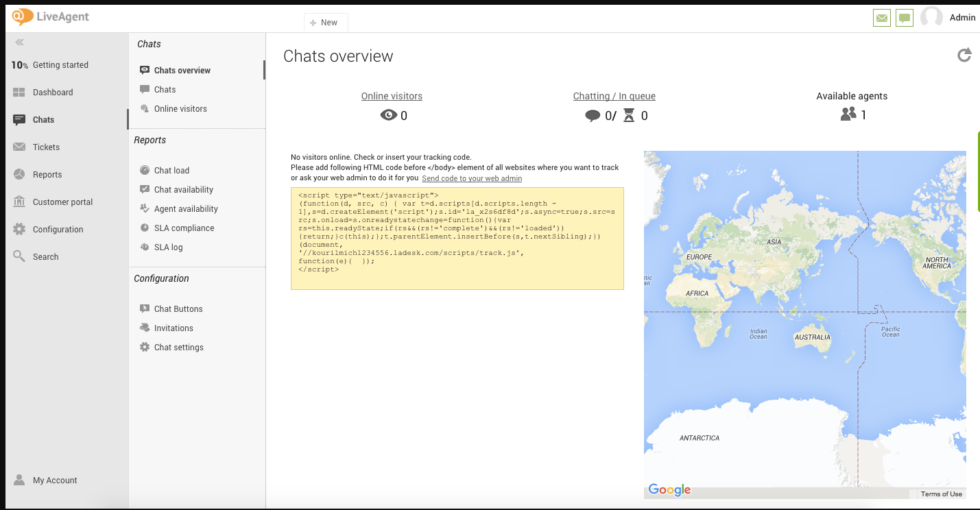Open Customer portal building icon
This screenshot has height=510, width=980.
19,202
